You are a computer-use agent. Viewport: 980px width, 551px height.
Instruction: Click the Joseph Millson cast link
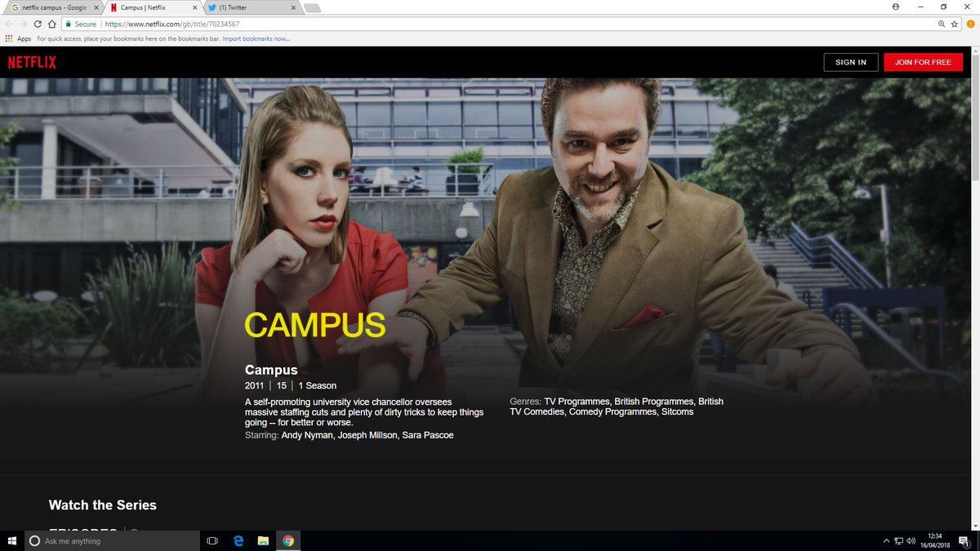[x=367, y=435]
